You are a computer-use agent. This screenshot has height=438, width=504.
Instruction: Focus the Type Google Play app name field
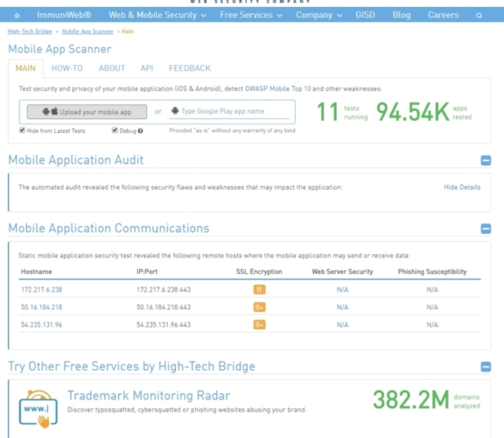click(229, 111)
